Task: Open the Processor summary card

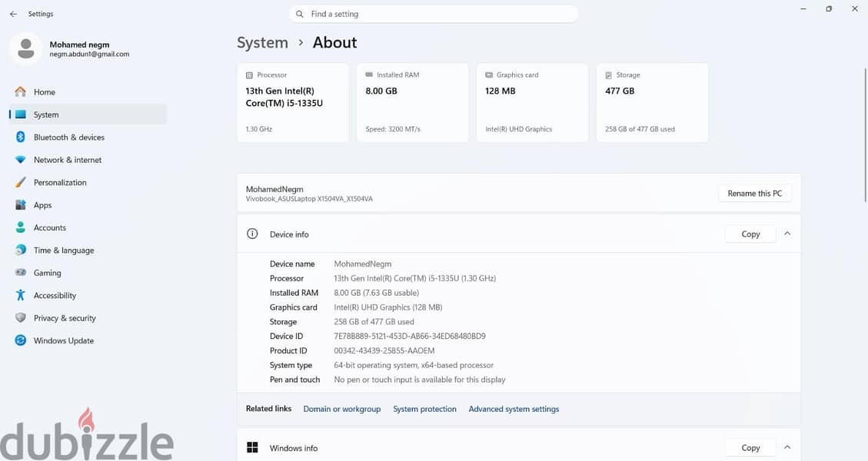Action: (x=293, y=102)
